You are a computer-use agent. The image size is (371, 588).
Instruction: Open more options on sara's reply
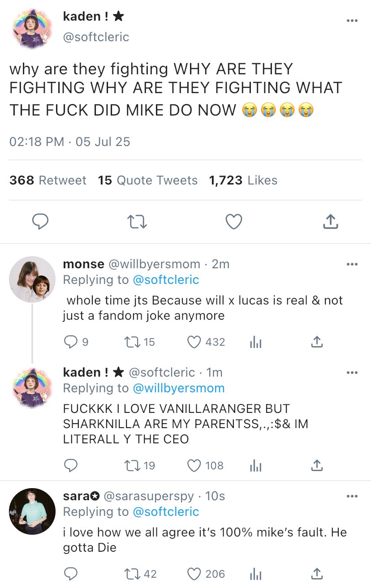coord(352,496)
